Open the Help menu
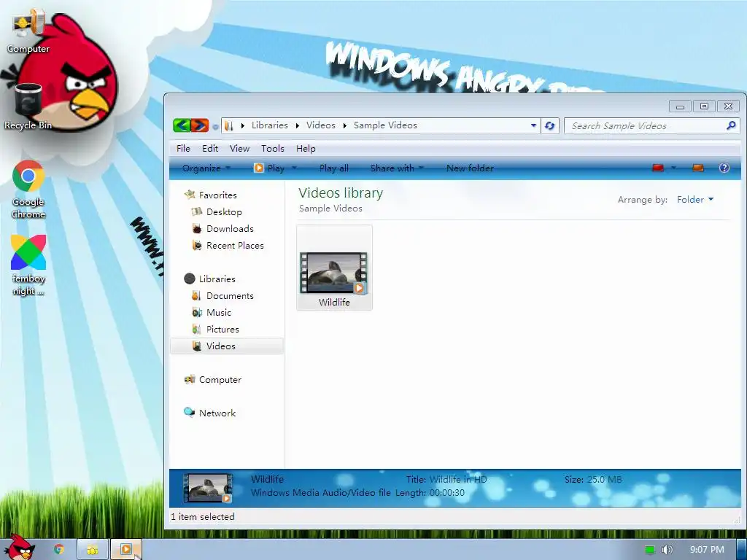 pos(306,149)
